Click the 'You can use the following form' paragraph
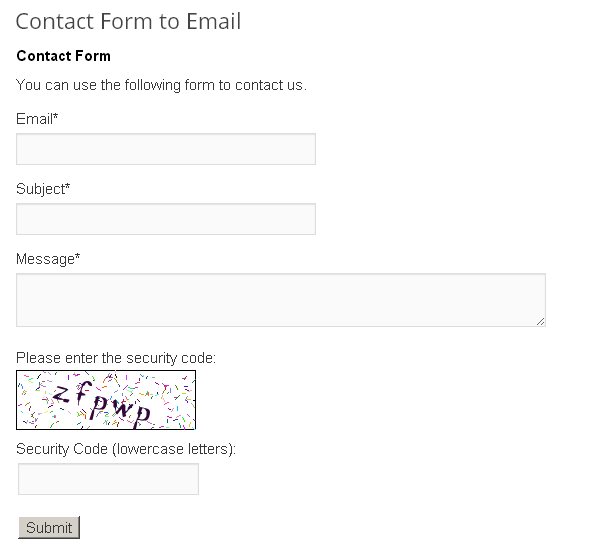593x548 pixels. (161, 85)
